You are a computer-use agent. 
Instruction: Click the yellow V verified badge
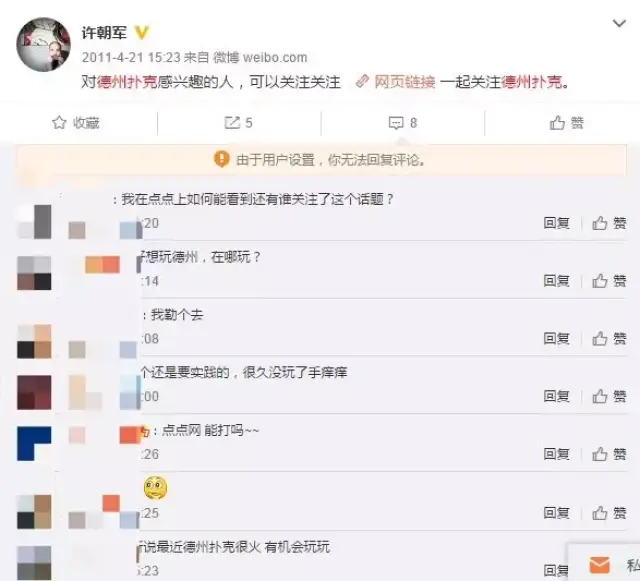tap(141, 33)
